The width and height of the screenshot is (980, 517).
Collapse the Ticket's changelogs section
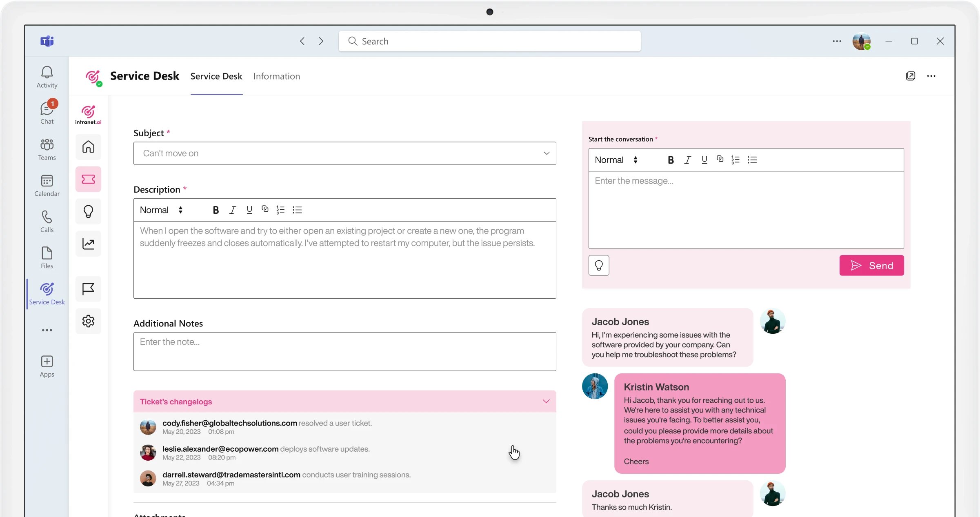tap(546, 402)
